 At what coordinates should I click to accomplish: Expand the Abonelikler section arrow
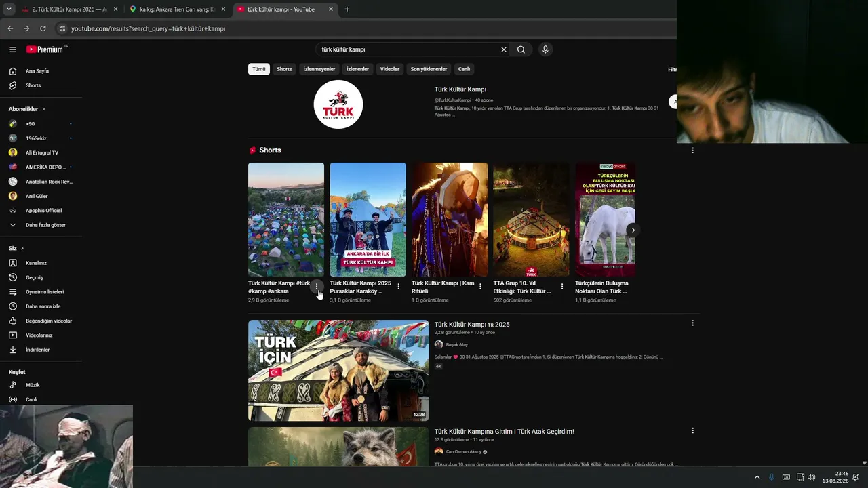[x=43, y=109]
